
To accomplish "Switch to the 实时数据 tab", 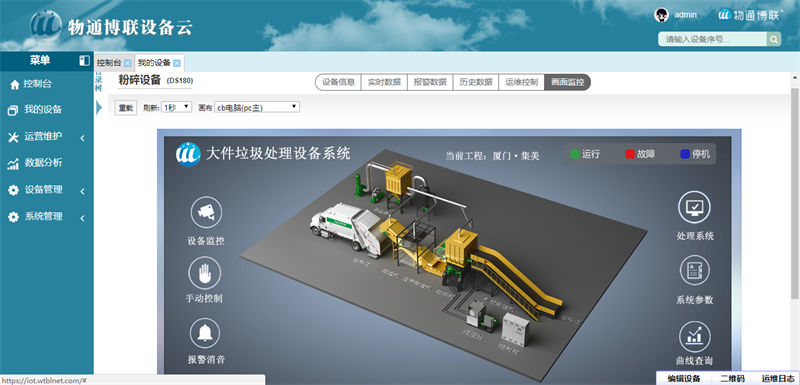I will [x=384, y=82].
